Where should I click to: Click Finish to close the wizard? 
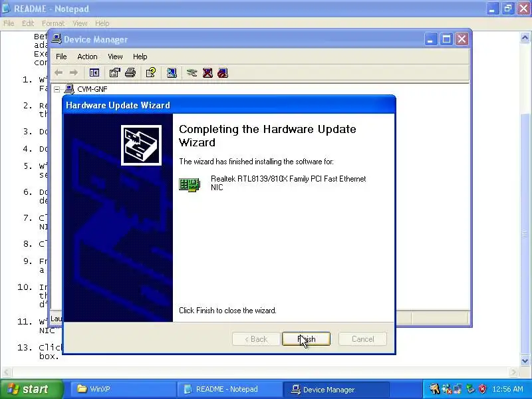point(306,339)
